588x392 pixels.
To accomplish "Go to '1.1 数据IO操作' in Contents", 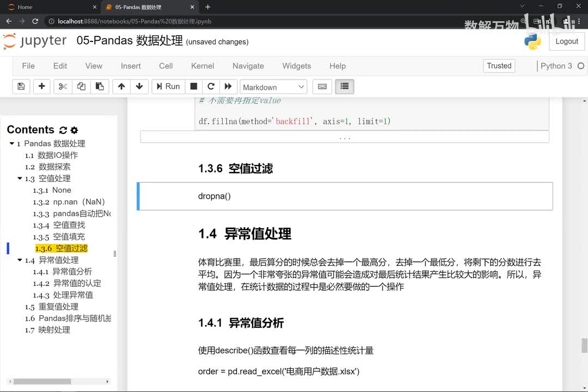I will (51, 155).
